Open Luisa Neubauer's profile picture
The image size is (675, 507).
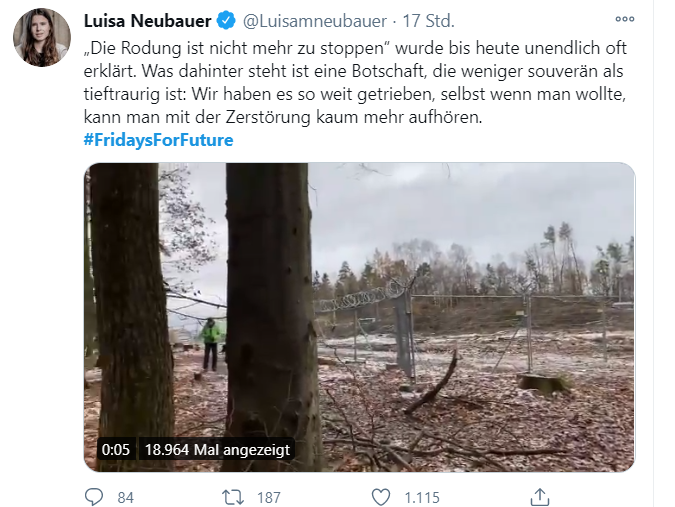[x=42, y=37]
